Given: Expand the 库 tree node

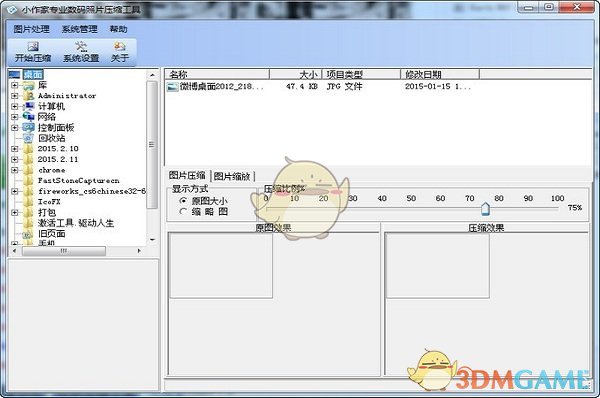Looking at the screenshot, I should [x=15, y=85].
